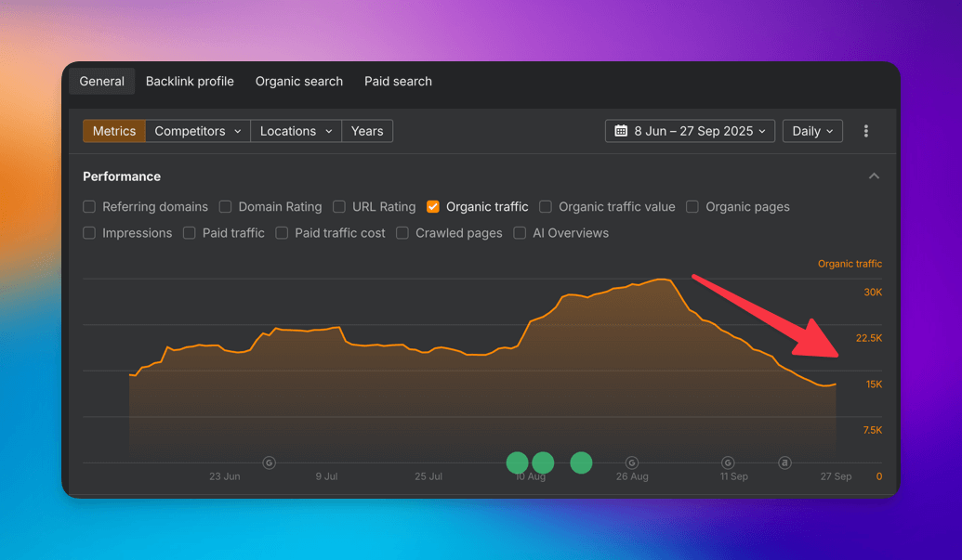The image size is (962, 560).
Task: Tick the URL Rating checkbox
Action: [x=339, y=207]
